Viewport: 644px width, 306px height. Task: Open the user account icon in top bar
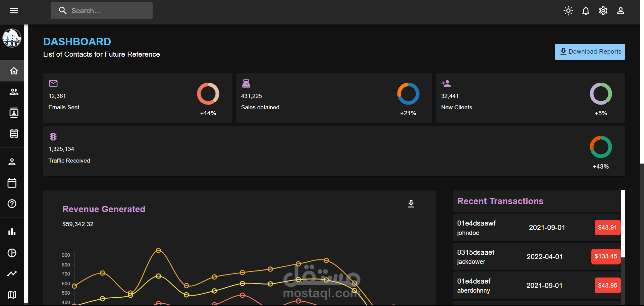pos(621,11)
